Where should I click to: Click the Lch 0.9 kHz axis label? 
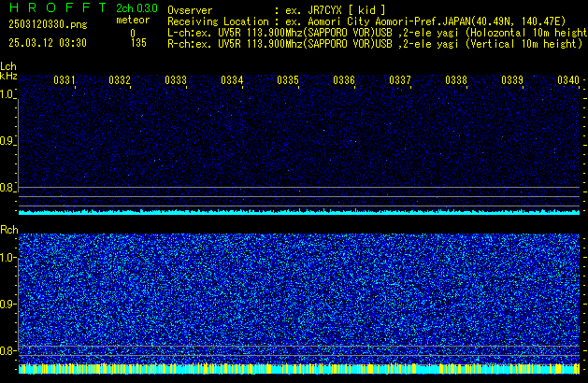click(7, 141)
